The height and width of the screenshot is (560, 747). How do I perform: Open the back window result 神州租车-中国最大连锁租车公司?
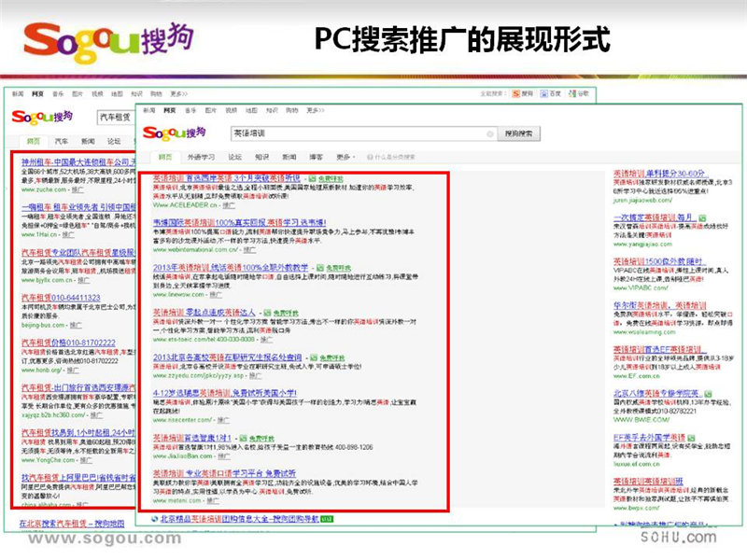point(78,161)
